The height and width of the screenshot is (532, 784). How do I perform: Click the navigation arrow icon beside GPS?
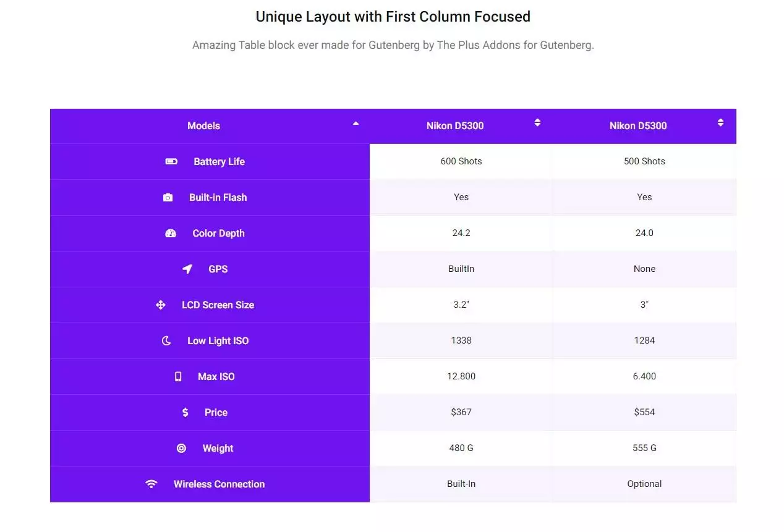(x=188, y=269)
